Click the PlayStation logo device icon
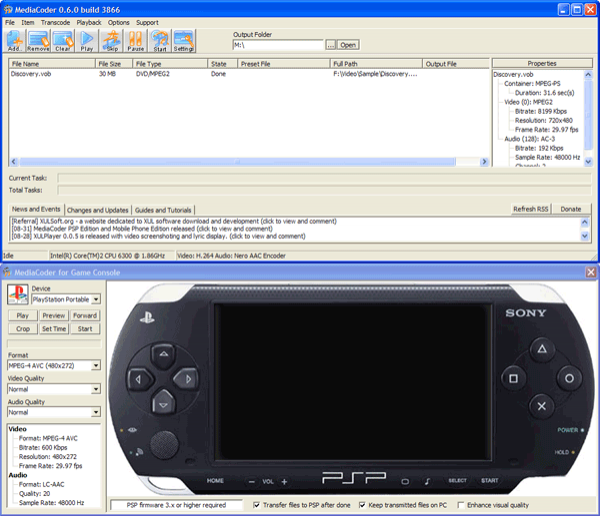The image size is (600, 516). [18, 294]
